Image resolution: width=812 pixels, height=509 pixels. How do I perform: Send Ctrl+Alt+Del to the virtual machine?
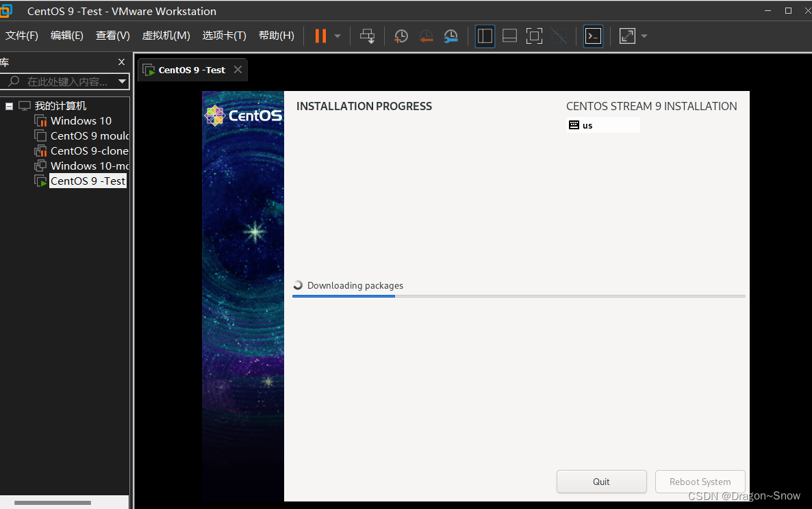[368, 36]
